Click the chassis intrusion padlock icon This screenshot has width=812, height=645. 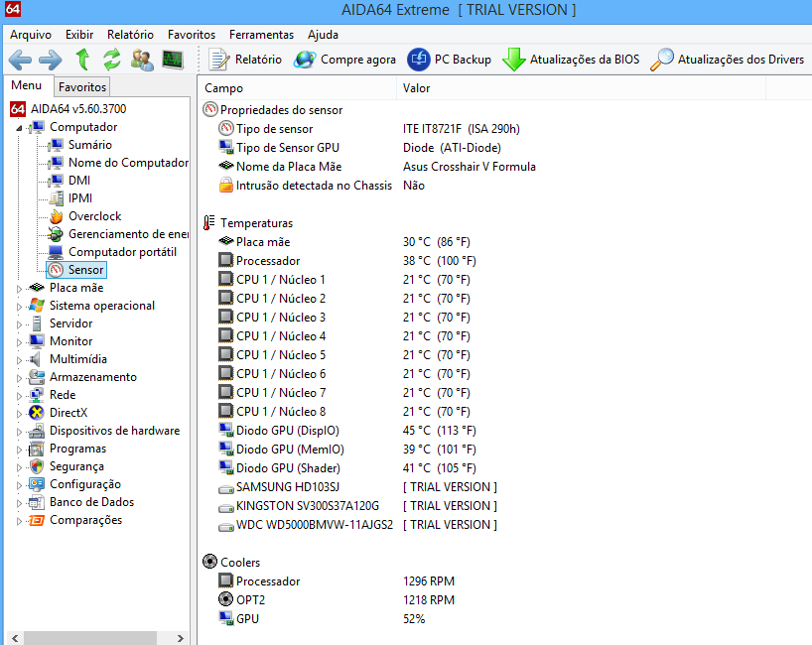225,186
